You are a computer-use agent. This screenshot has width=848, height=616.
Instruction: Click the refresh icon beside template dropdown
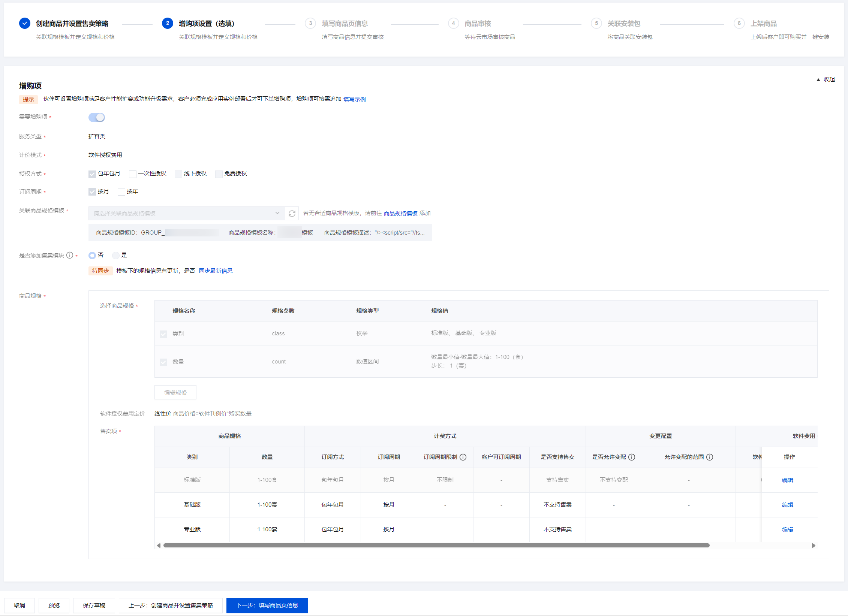click(292, 214)
